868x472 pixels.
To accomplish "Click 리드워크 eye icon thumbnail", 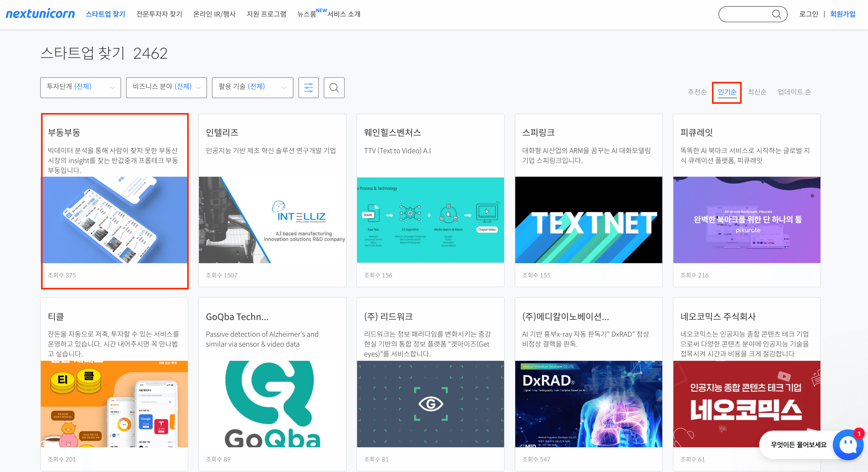I will click(x=430, y=404).
